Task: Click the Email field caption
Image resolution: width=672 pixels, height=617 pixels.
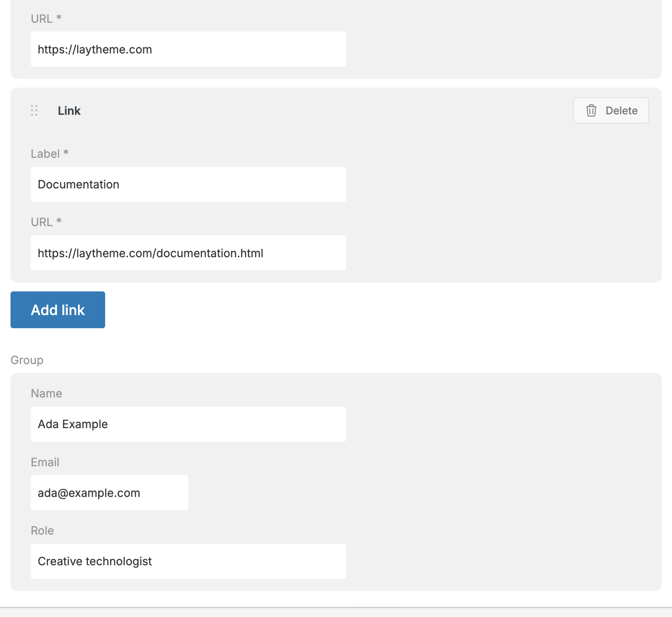Action: coord(45,462)
